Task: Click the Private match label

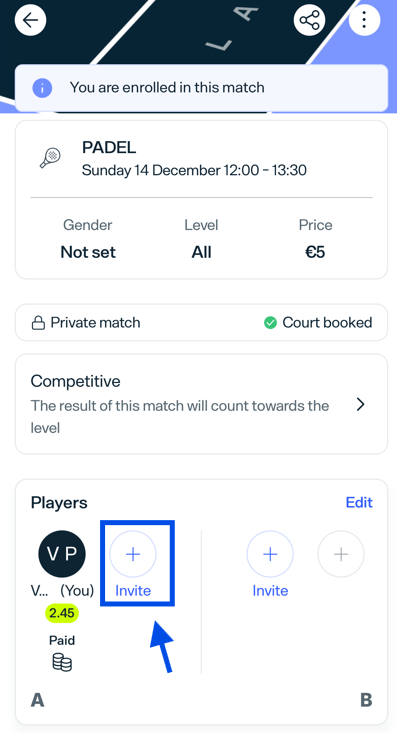Action: [95, 323]
